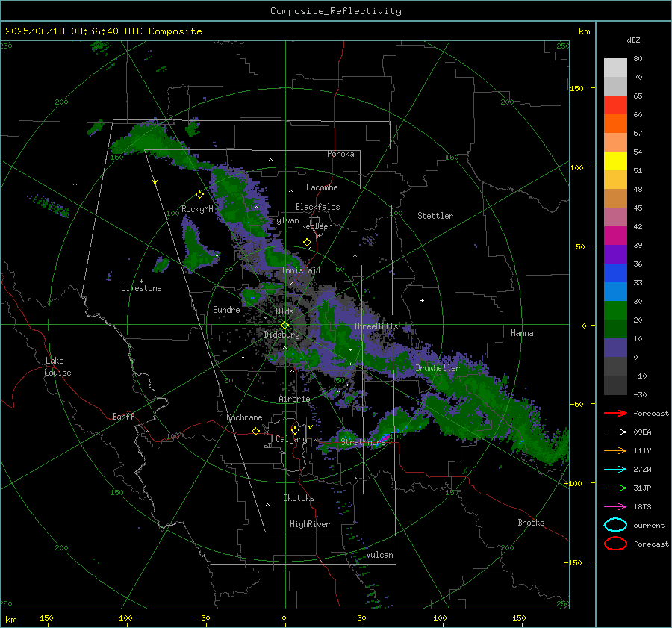Click the HighRiver town label
Screen dimensions: 672x628
click(310, 524)
